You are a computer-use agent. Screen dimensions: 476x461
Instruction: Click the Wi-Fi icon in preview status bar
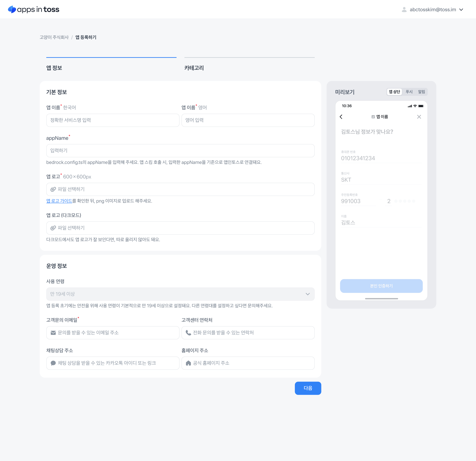tap(415, 106)
